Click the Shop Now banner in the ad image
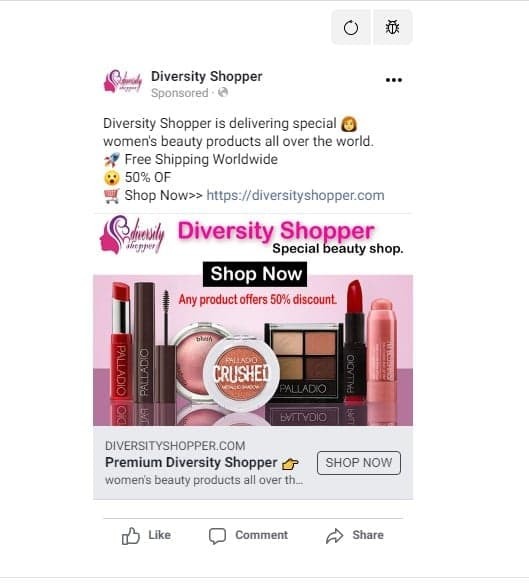The height and width of the screenshot is (585, 529). point(255,274)
